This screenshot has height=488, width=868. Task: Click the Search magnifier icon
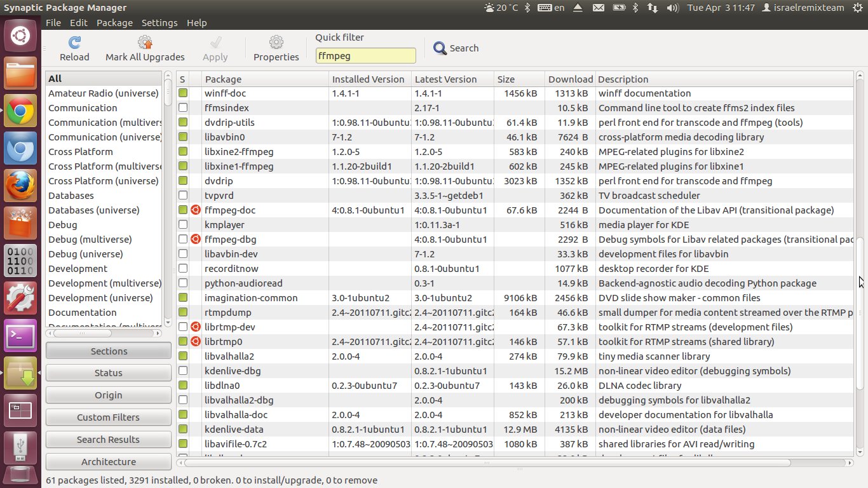point(440,48)
